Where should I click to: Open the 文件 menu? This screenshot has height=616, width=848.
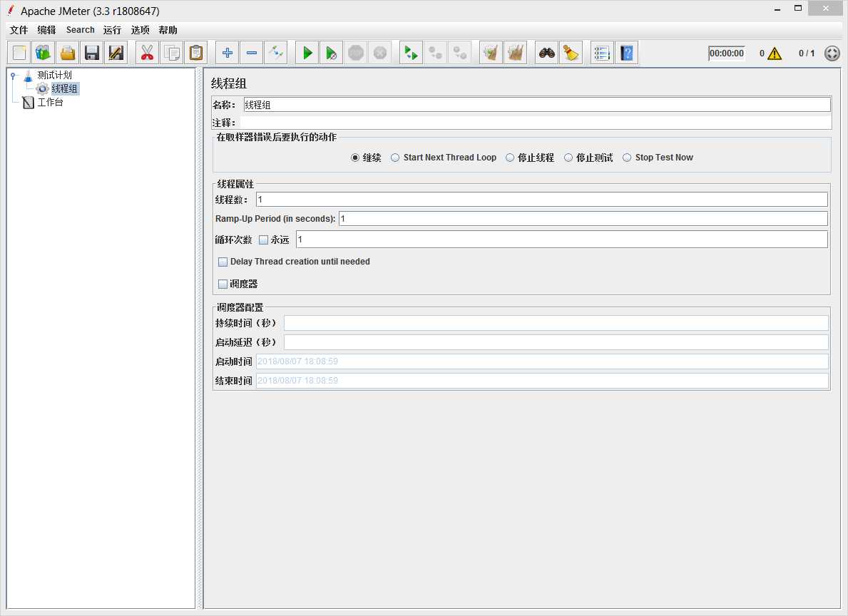click(19, 30)
